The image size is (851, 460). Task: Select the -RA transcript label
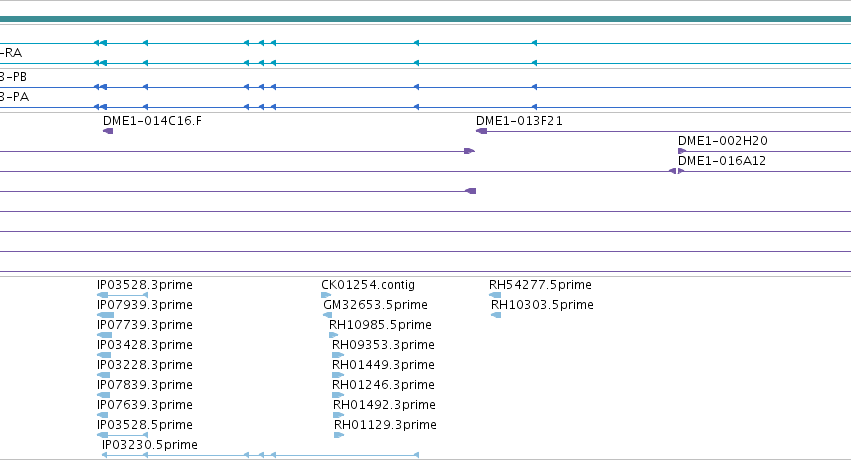click(11, 53)
